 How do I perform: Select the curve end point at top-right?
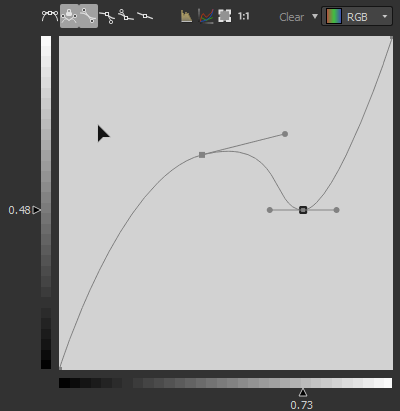[392, 37]
